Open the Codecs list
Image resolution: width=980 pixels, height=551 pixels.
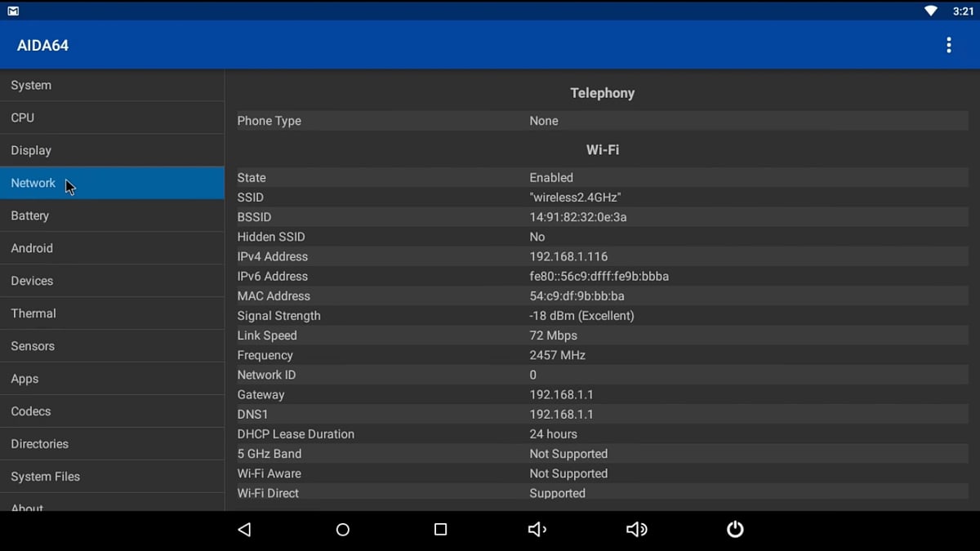click(x=30, y=411)
